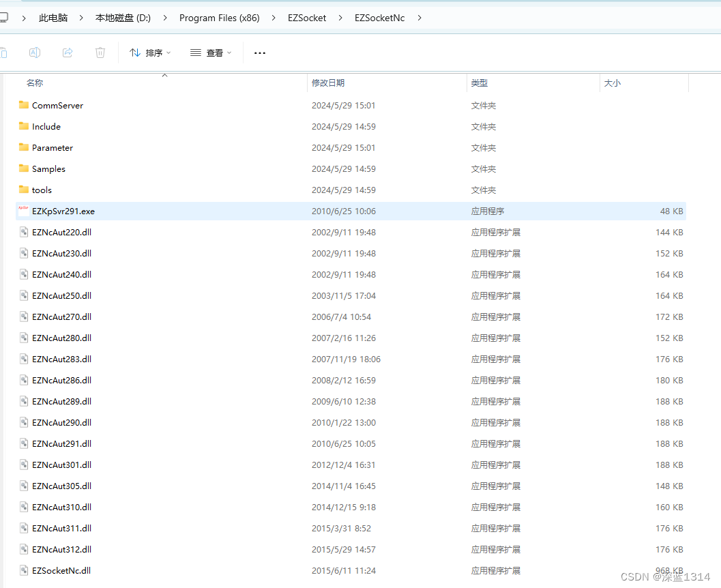This screenshot has height=588, width=721.
Task: Expand chevron after 本地磁盘 (D:) breadcrumb
Action: (165, 18)
